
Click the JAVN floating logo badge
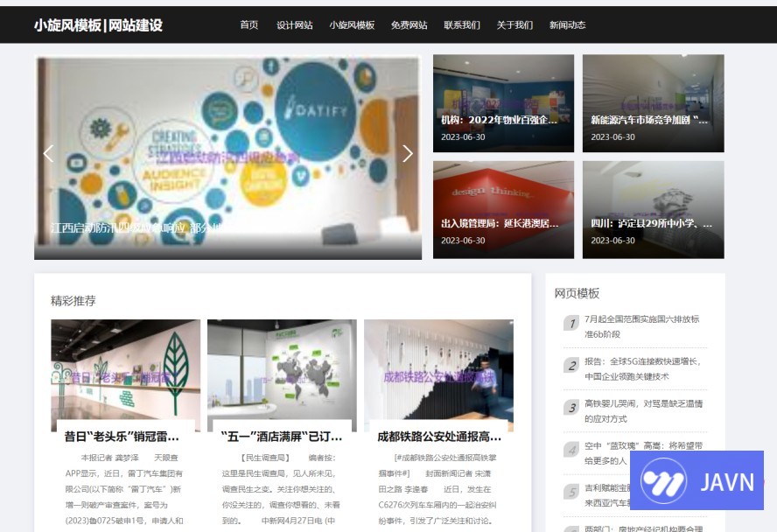tap(696, 480)
